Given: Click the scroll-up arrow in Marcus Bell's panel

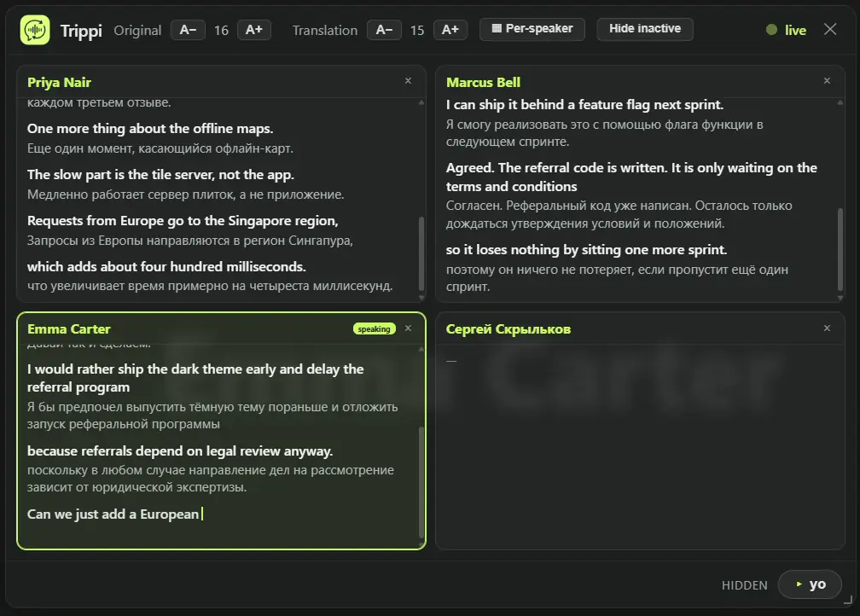Looking at the screenshot, I should pos(840,102).
